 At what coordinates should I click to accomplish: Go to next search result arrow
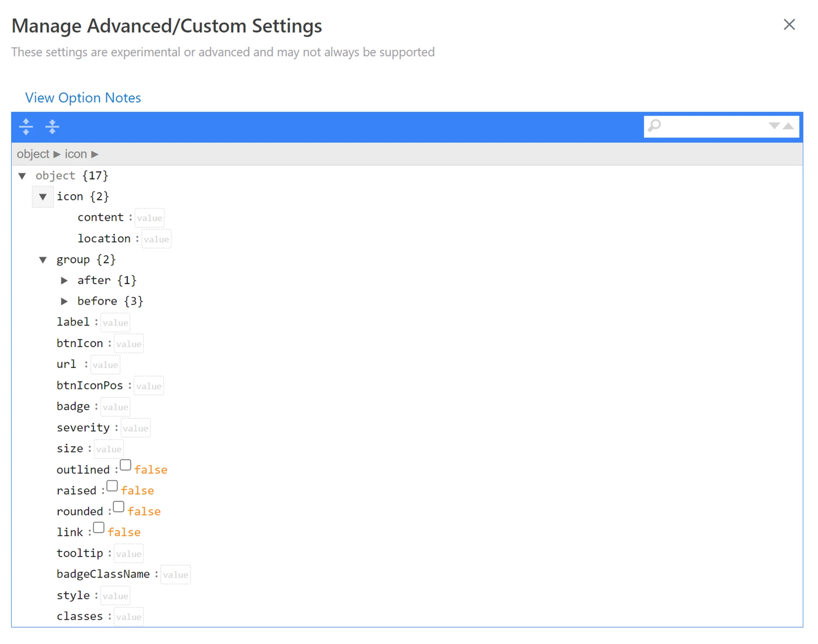774,126
